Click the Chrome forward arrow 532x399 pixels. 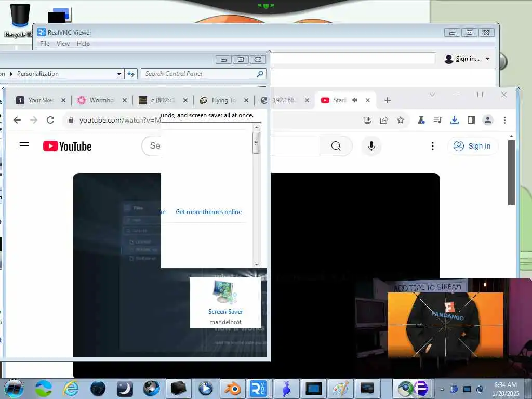point(34,120)
